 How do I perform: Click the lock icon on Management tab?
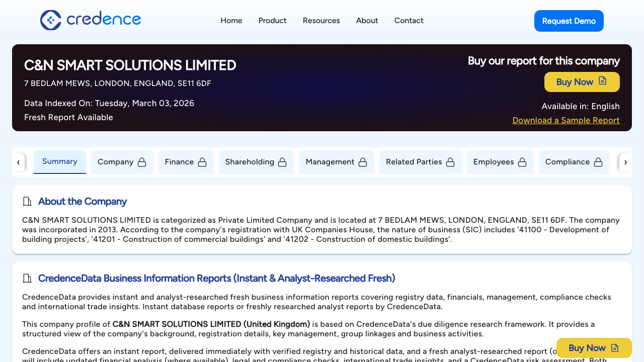pos(363,162)
